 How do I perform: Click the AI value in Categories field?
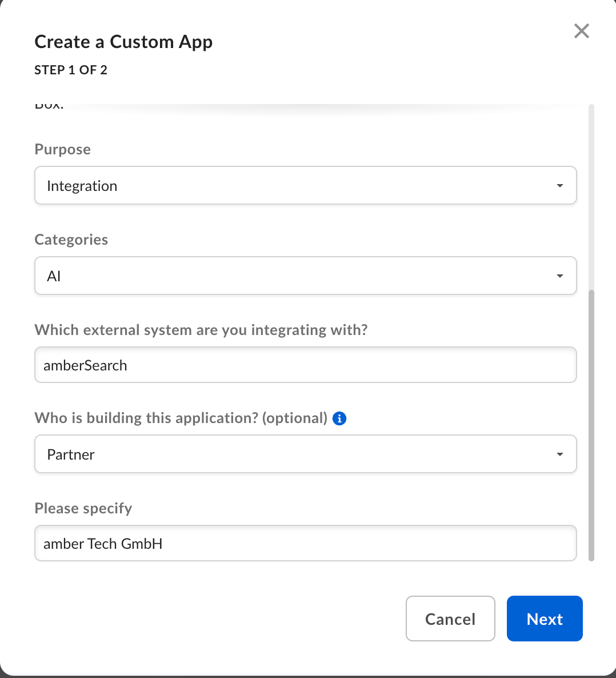pos(54,276)
